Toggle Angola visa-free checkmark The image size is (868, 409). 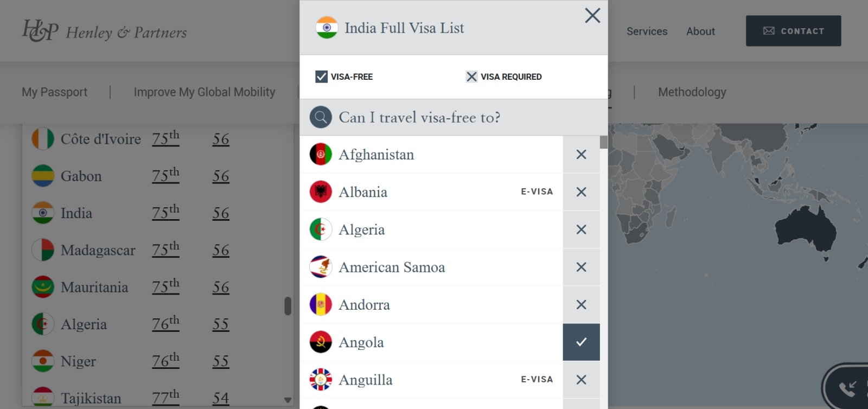(x=581, y=342)
